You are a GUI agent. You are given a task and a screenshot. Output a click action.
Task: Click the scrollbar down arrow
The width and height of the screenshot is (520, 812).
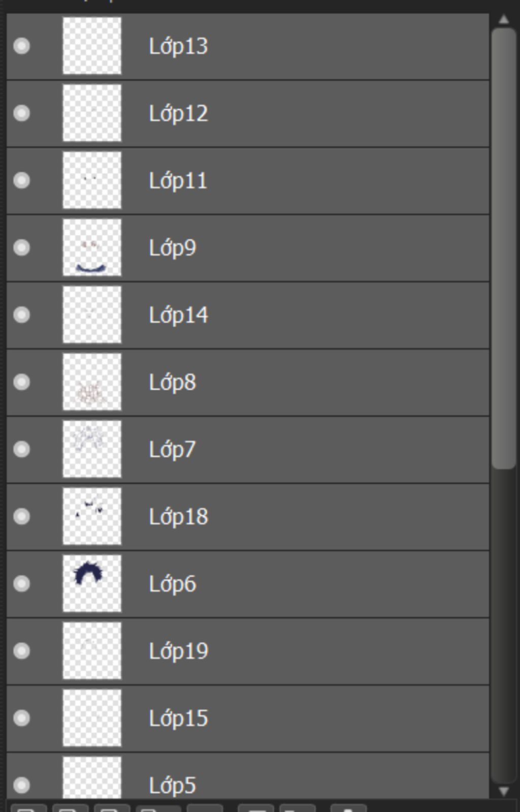(504, 791)
